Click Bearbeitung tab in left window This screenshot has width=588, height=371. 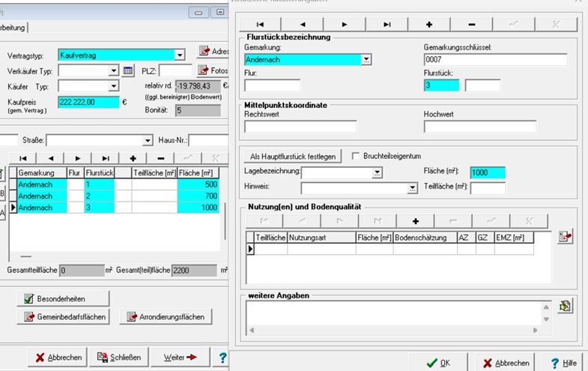pos(13,28)
